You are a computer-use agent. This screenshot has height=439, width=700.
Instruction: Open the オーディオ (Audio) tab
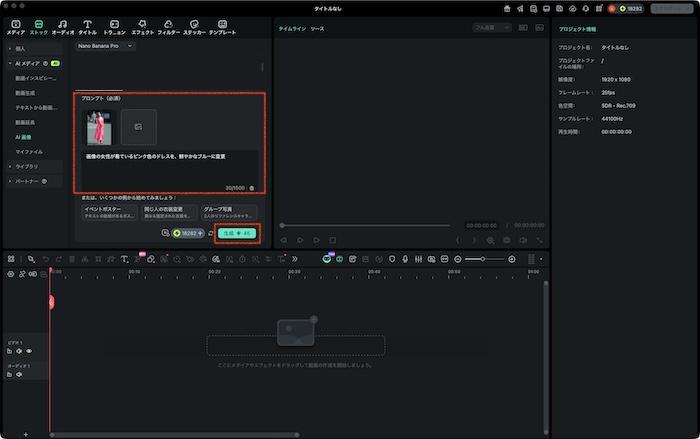coord(63,26)
